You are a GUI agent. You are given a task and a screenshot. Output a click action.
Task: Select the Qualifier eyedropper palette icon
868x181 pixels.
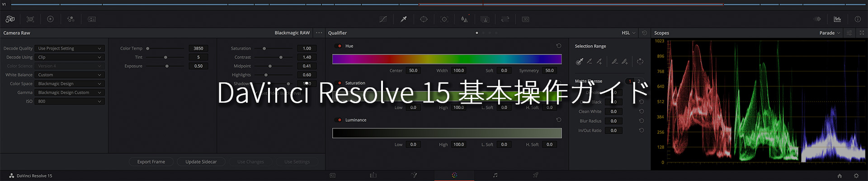(404, 19)
